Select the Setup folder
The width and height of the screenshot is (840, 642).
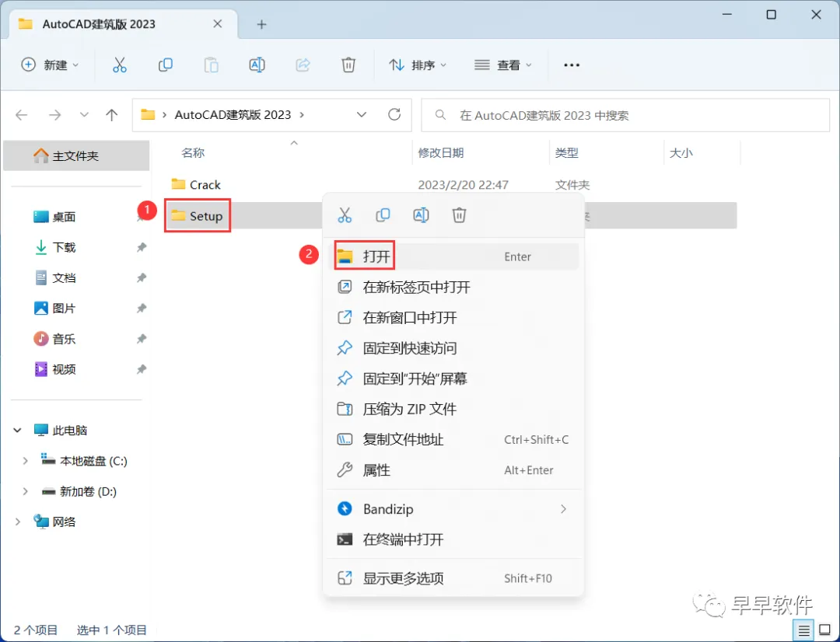(197, 216)
